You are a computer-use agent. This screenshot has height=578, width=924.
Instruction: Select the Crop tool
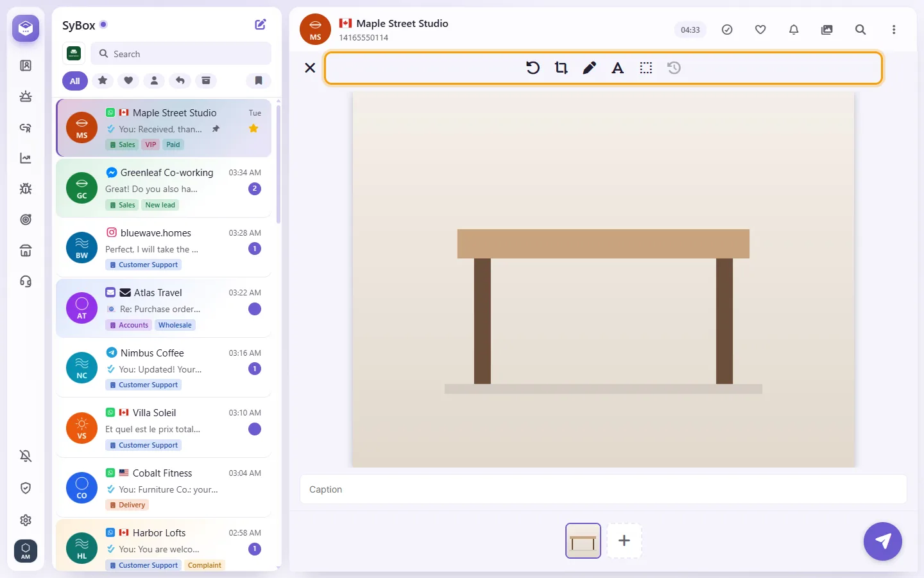pos(561,67)
